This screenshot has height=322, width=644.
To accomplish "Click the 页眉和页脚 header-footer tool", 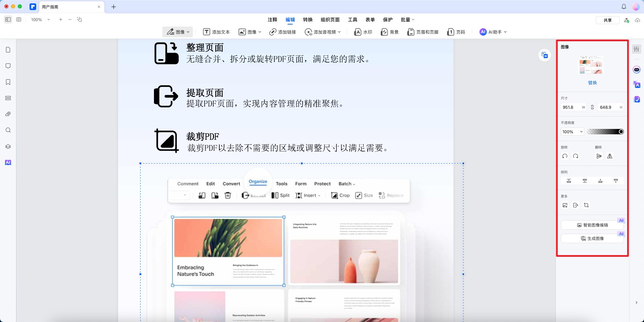I will point(423,32).
